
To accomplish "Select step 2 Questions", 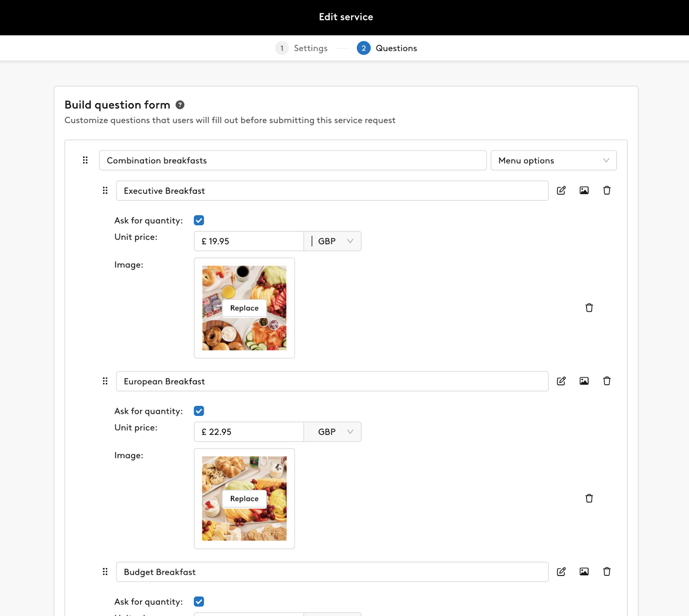I will click(387, 48).
